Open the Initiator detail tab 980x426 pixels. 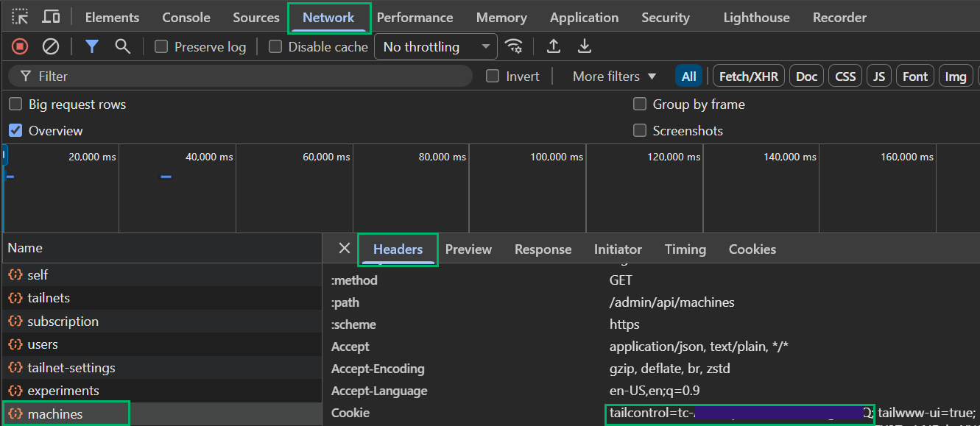(618, 249)
